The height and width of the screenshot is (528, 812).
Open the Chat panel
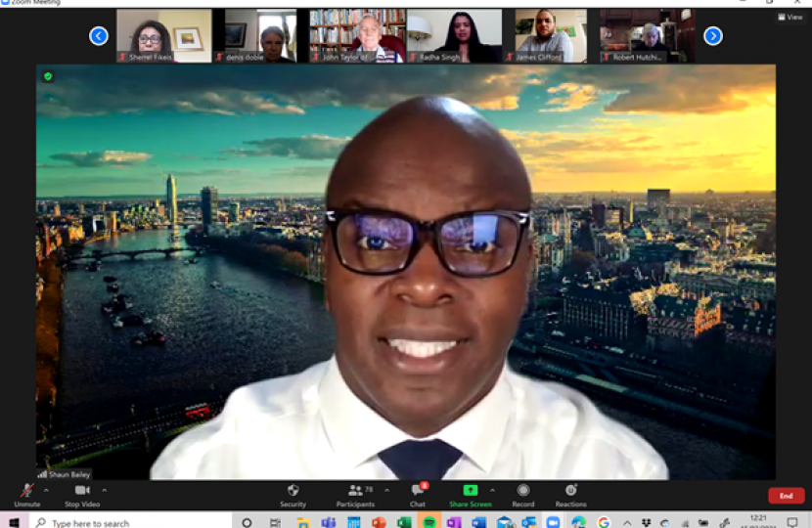point(418,493)
